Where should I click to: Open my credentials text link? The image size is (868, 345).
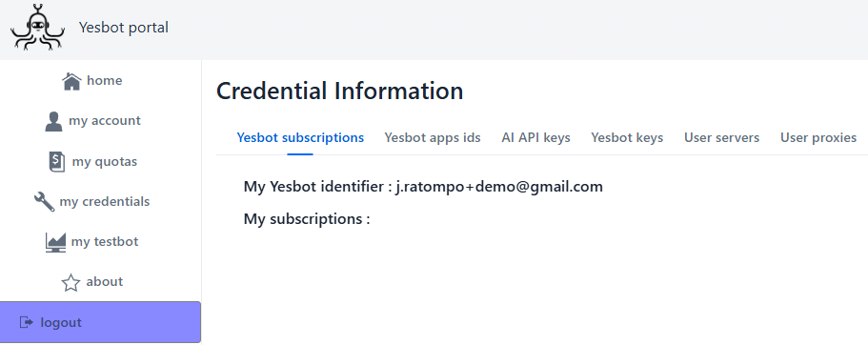click(x=105, y=202)
